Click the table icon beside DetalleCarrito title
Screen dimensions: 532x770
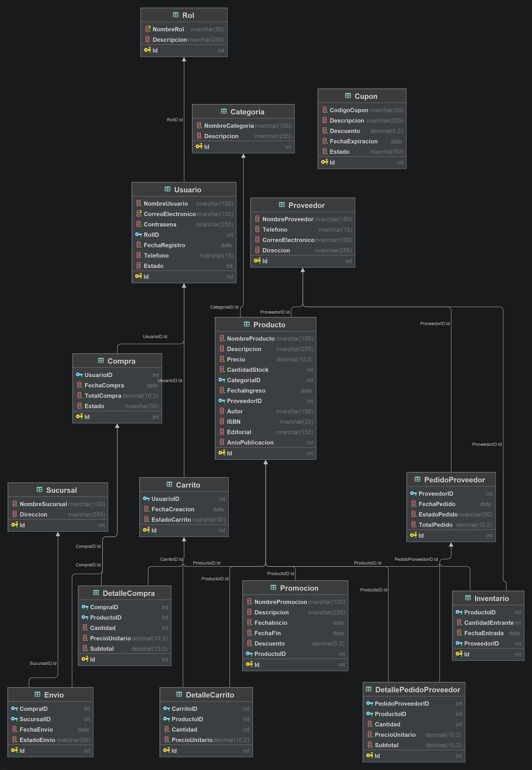(x=179, y=694)
